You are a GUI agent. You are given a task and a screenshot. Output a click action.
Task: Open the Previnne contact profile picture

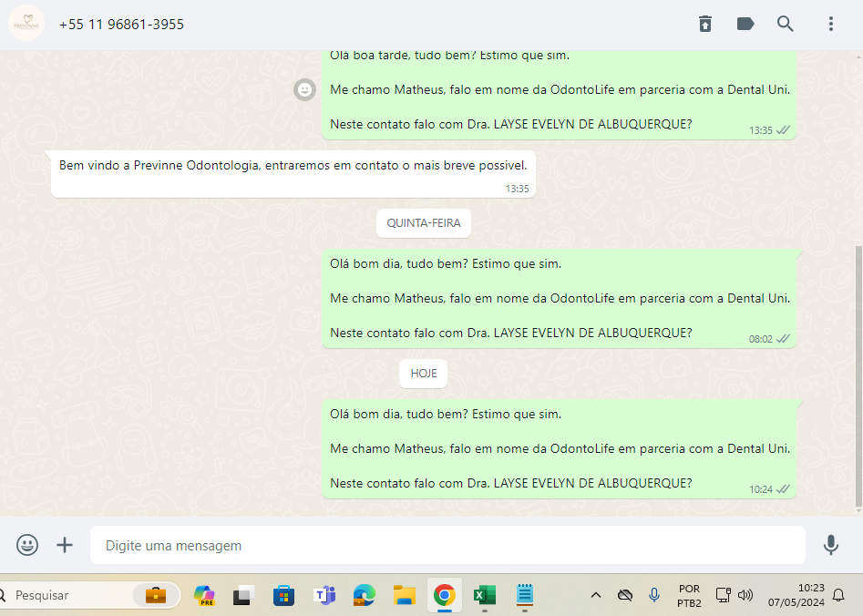point(26,24)
